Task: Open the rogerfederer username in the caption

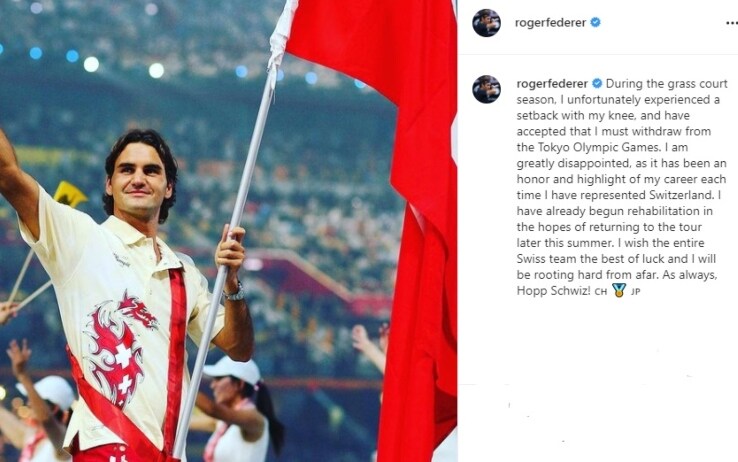Action: (x=552, y=84)
